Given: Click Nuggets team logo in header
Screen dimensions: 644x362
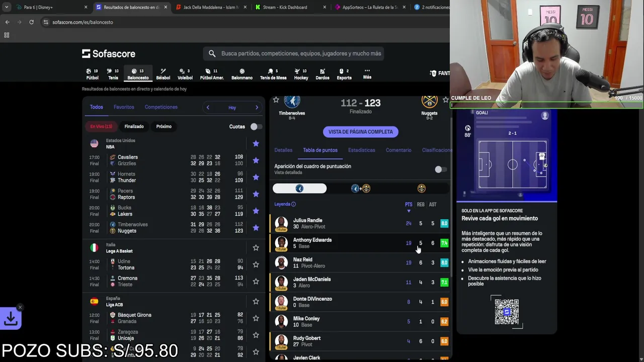Looking at the screenshot, I should pyautogui.click(x=429, y=102).
